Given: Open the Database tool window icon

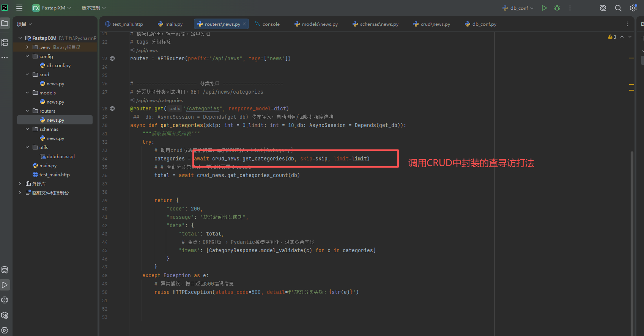Looking at the screenshot, I should tap(5, 270).
